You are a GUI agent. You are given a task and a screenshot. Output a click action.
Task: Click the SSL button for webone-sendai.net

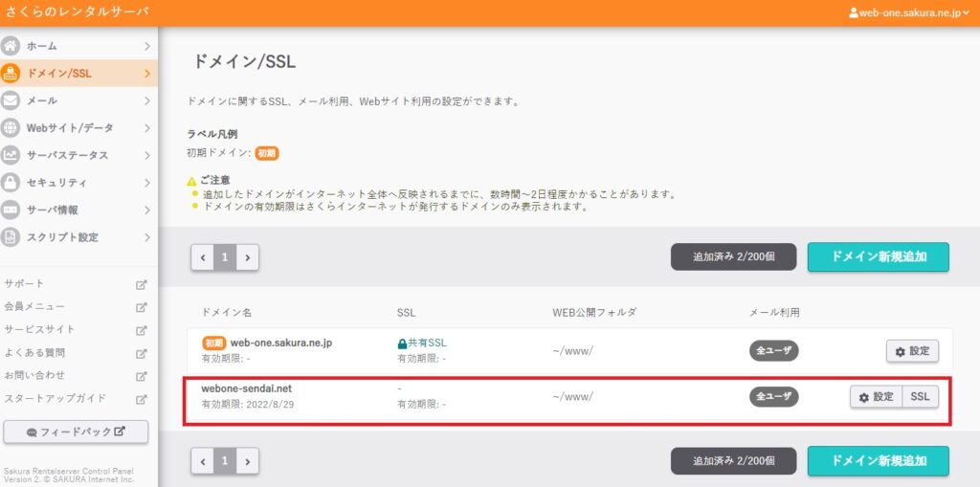coord(921,397)
